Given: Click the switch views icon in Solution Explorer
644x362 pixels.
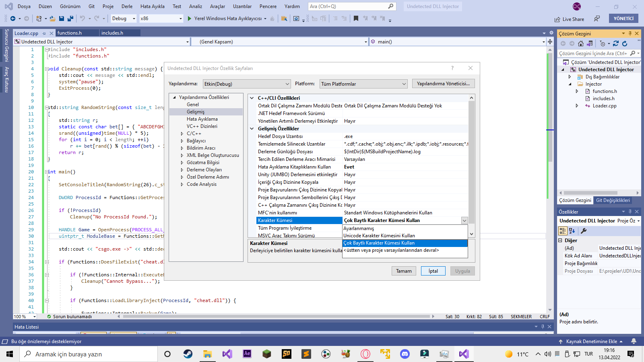Looking at the screenshot, I should click(590, 43).
